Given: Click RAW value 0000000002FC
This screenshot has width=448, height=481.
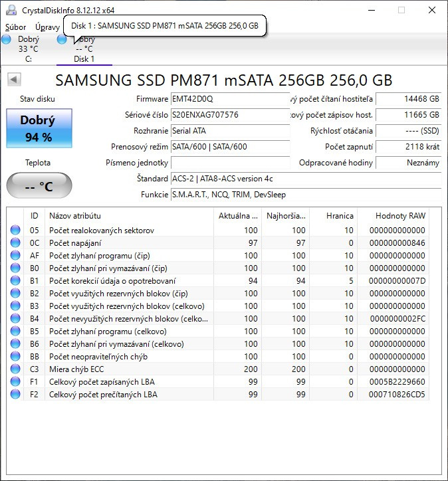Looking at the screenshot, I should [397, 319].
